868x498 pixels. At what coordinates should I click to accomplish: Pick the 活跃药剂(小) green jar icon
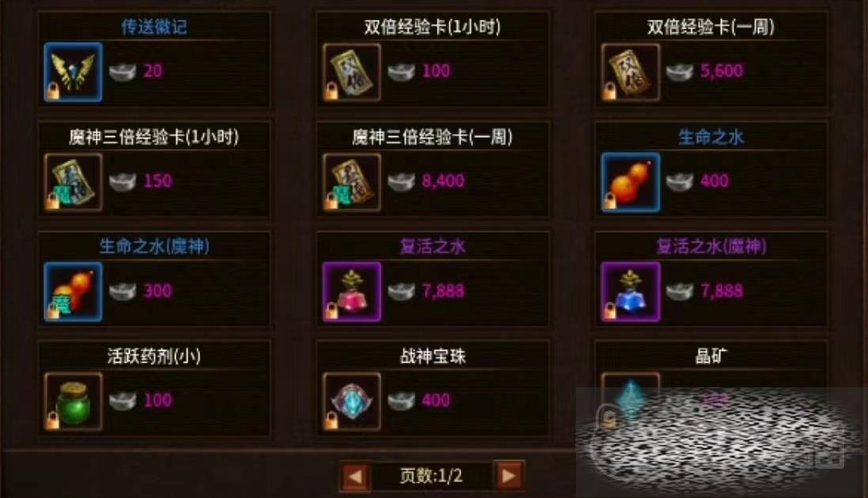coord(73,401)
